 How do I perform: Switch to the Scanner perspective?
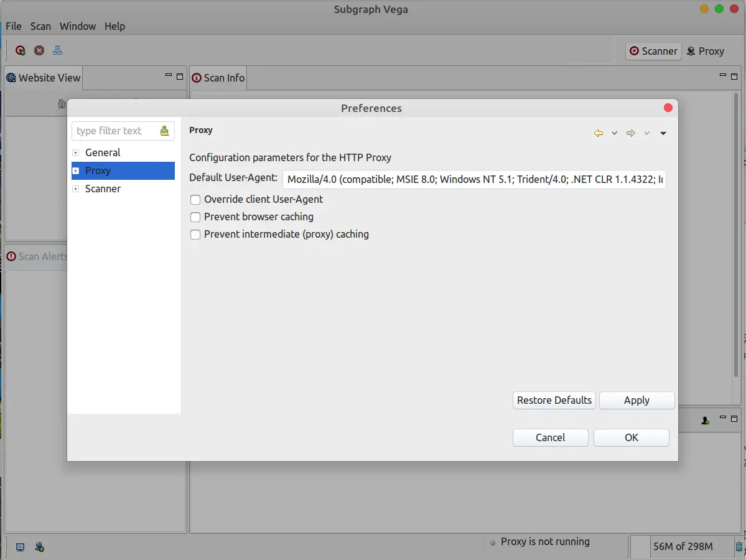click(x=654, y=51)
